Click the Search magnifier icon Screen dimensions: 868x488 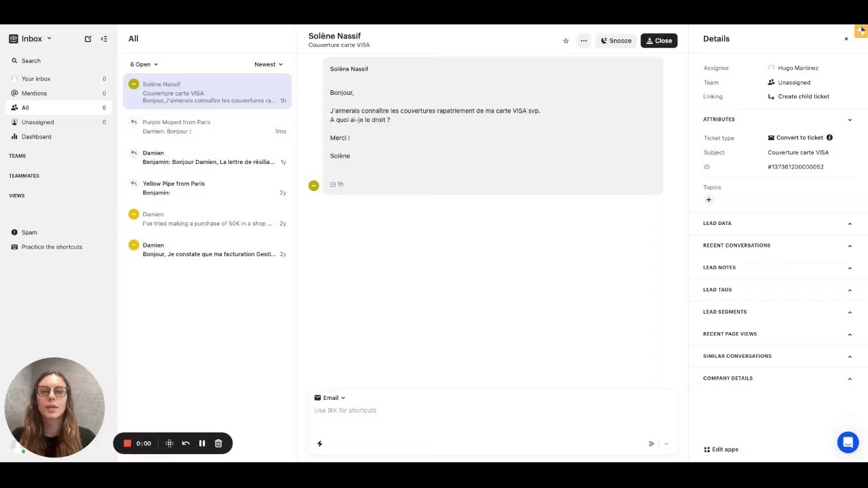point(14,60)
